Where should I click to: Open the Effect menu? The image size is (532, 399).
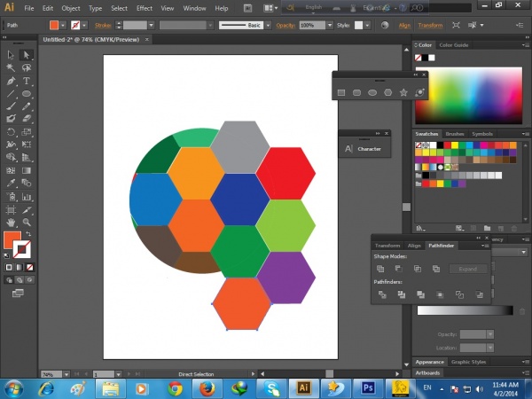(x=144, y=7)
